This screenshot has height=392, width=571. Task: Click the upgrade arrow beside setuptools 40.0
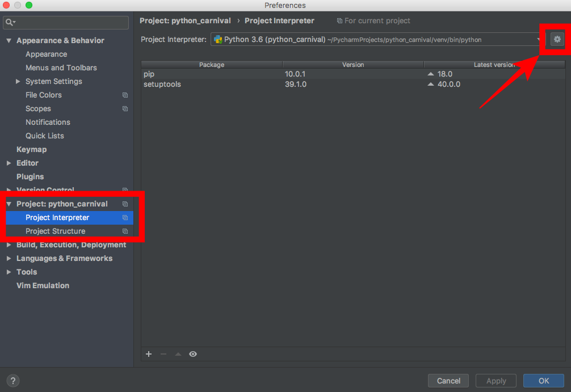click(430, 84)
